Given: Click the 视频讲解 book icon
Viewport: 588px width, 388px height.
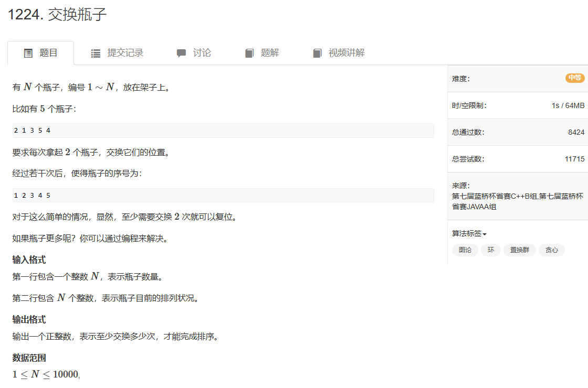Looking at the screenshot, I should pos(317,53).
